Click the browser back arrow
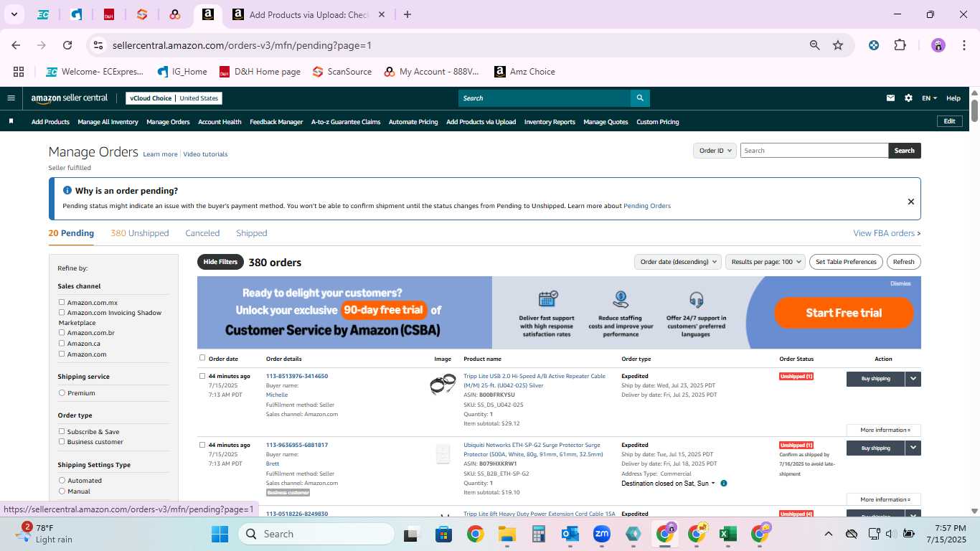This screenshot has width=980, height=551. [16, 45]
